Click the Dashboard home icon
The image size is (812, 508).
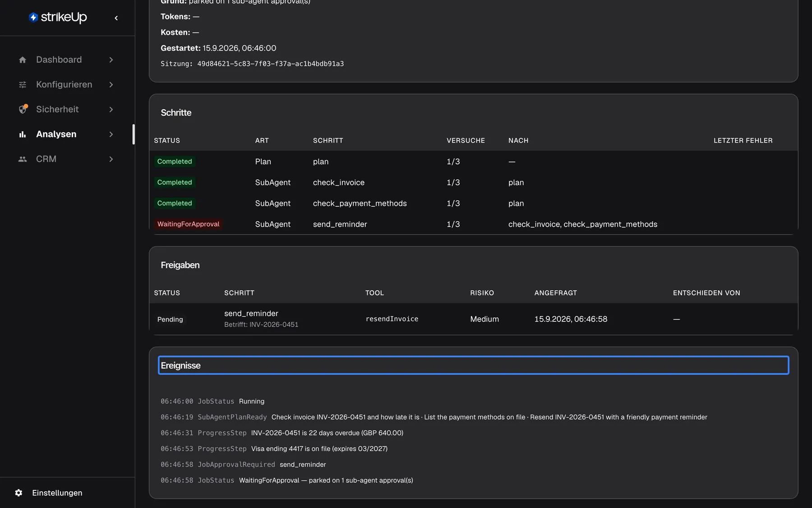pyautogui.click(x=23, y=60)
